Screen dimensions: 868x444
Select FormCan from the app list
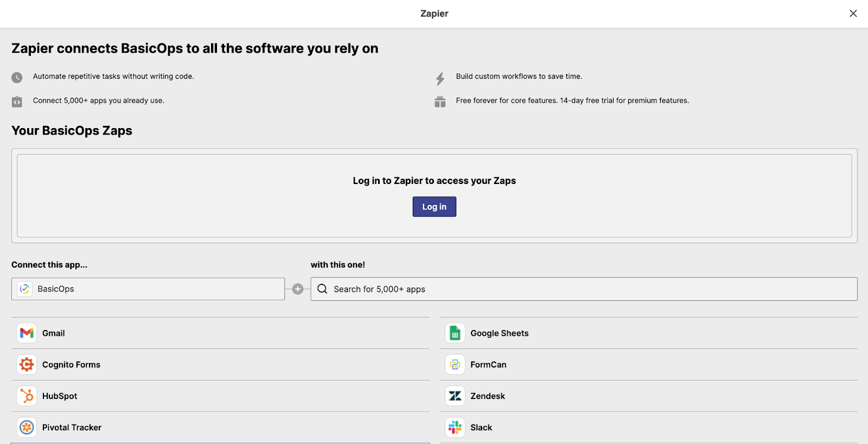pos(648,365)
